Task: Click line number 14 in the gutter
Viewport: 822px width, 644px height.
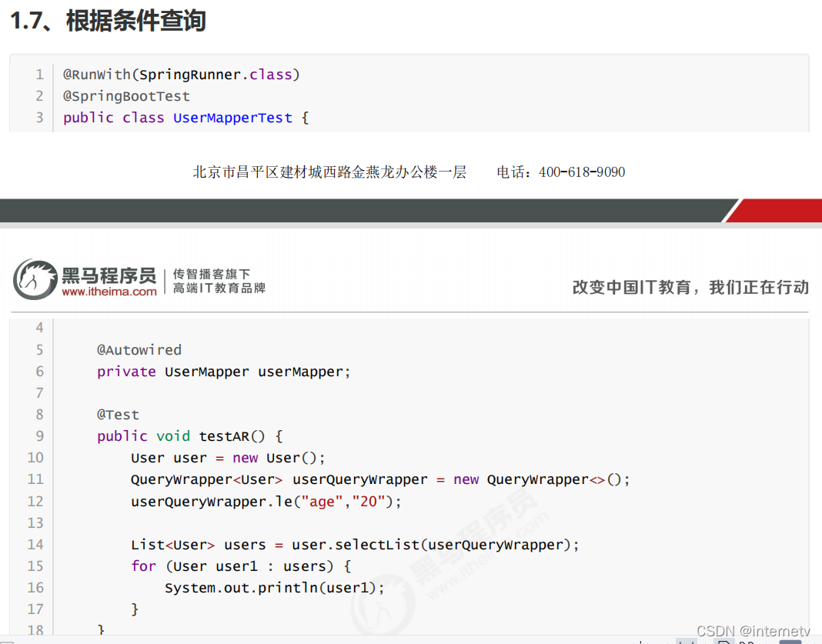Action: [35, 545]
